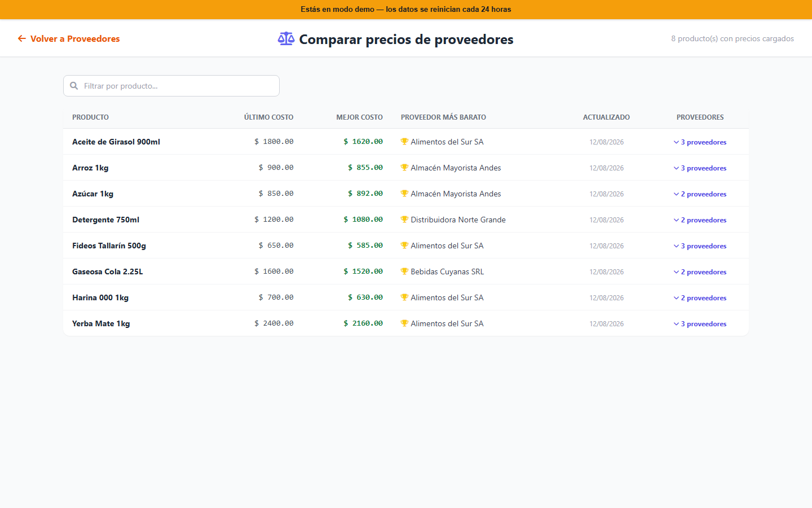Click 8 producto(s) con precios cargados text
This screenshot has height=508, width=812.
pos(732,38)
